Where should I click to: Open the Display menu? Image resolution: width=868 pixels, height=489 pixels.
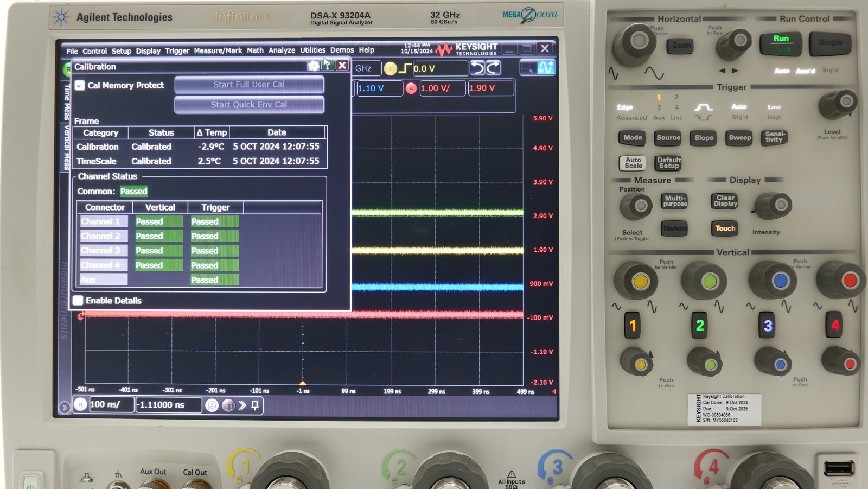(148, 51)
